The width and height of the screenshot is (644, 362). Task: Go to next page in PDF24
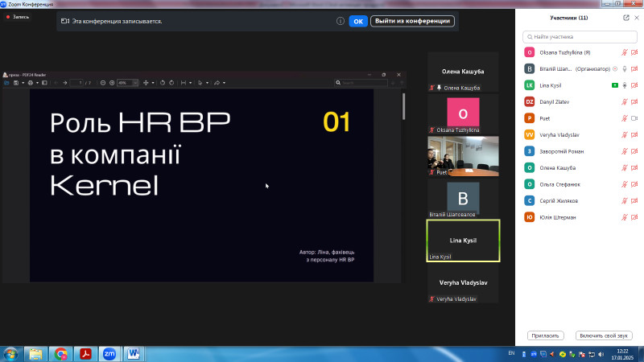(64, 83)
